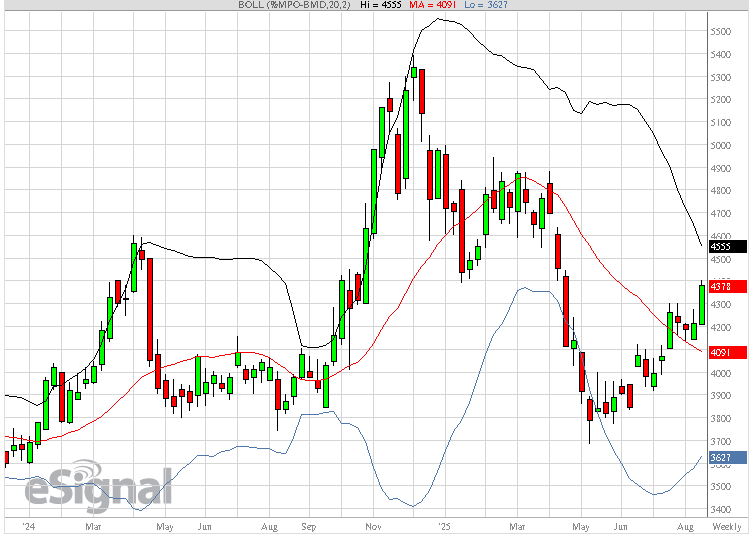Click the 5200 price scale label

(x=721, y=100)
